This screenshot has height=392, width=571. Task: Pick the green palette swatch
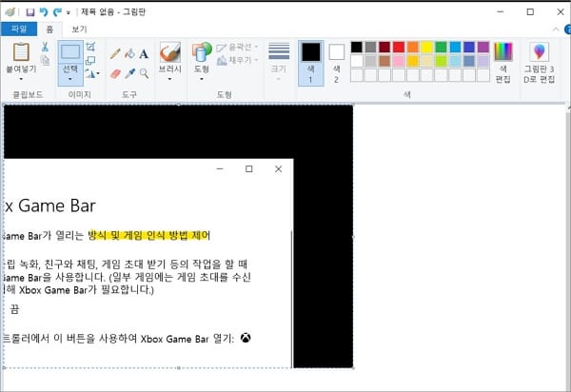[x=441, y=47]
